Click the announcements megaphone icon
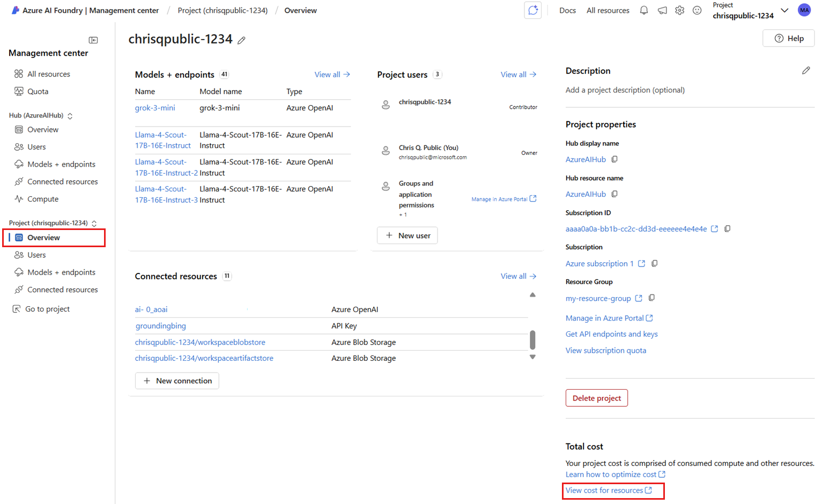The image size is (822, 504). point(662,10)
